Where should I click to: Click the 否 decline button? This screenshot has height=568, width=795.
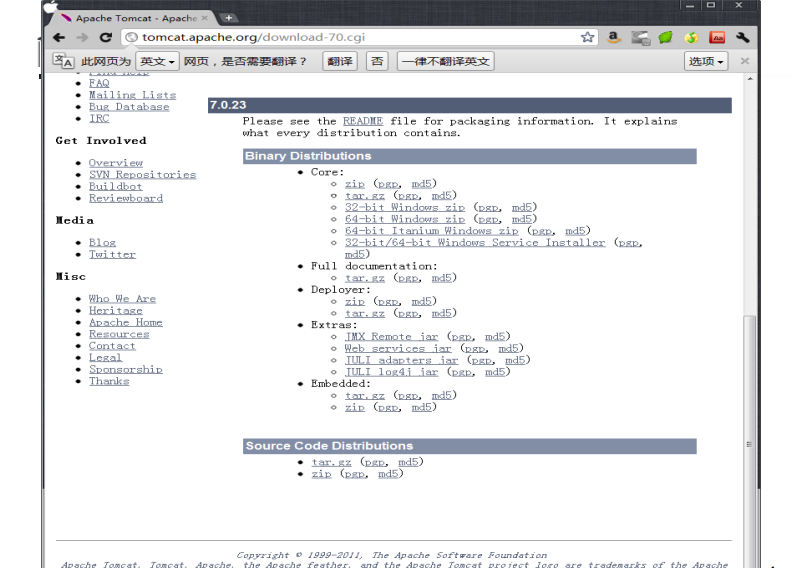tap(377, 61)
